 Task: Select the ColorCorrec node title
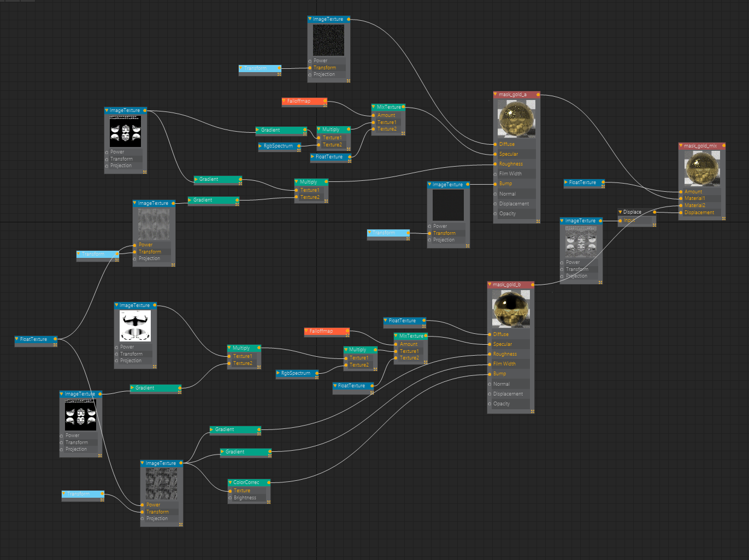246,482
